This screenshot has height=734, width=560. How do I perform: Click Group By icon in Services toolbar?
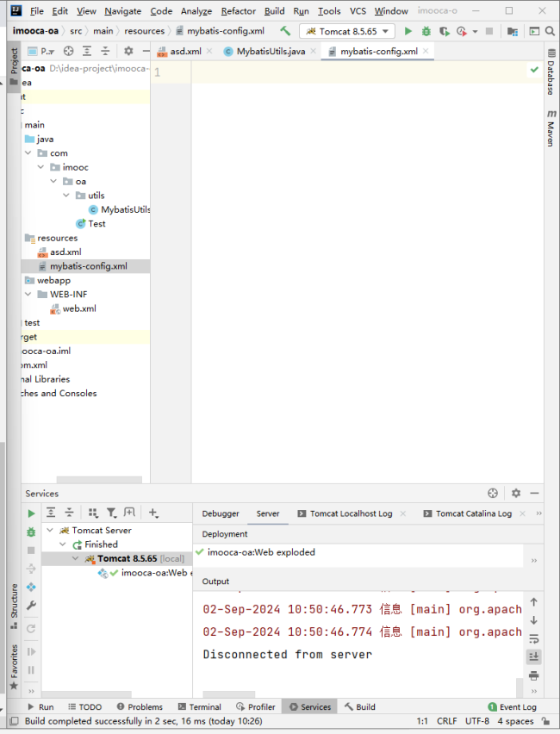pos(93,513)
